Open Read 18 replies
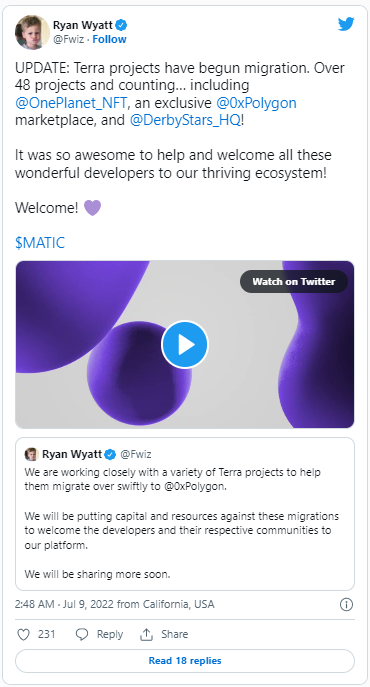This screenshot has width=370, height=687. click(x=185, y=661)
